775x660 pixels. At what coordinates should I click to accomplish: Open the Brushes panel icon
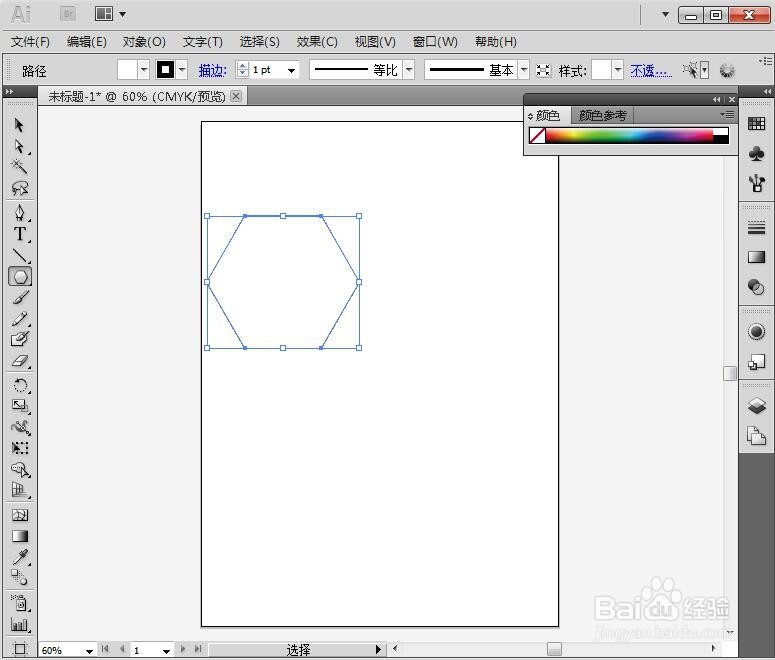coord(756,184)
